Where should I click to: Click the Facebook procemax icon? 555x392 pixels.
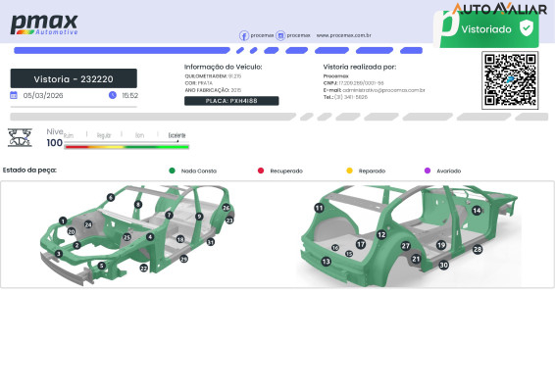[244, 35]
